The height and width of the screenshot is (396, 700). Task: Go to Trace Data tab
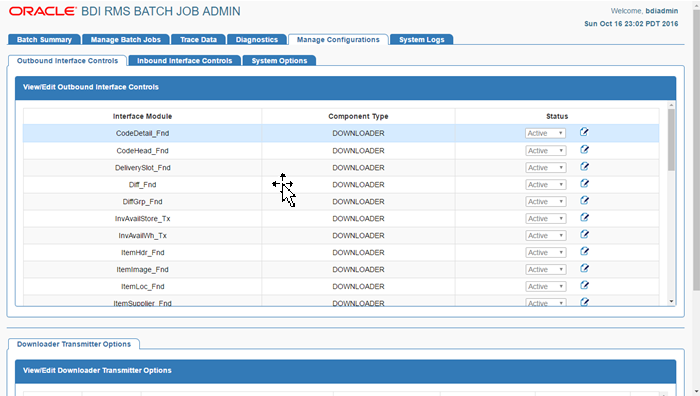point(198,40)
